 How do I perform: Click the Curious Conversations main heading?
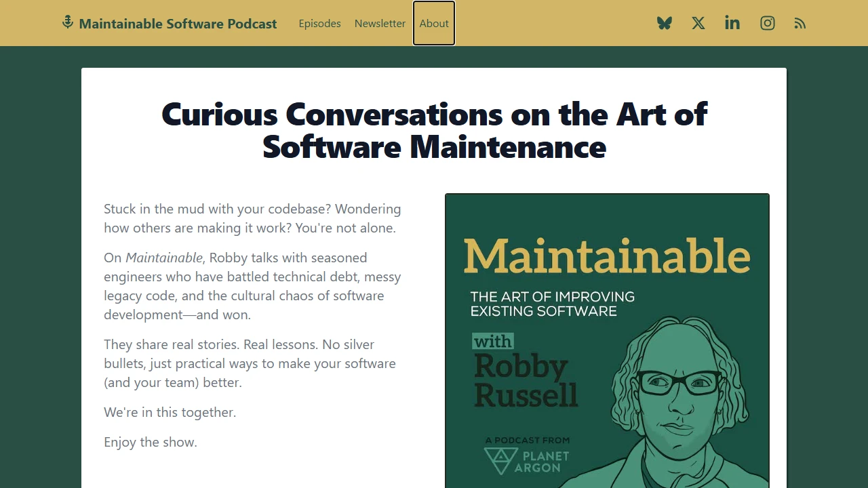tap(434, 130)
